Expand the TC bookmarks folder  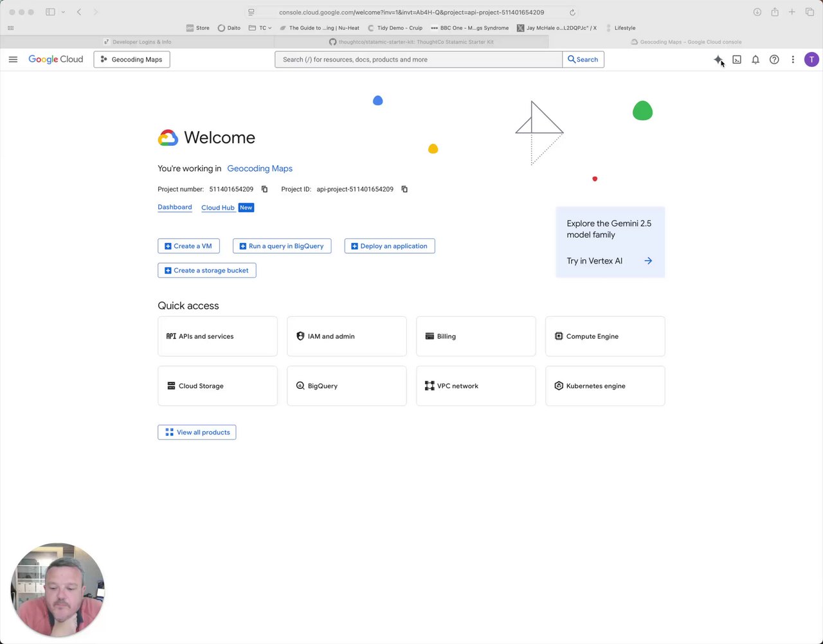(x=260, y=28)
